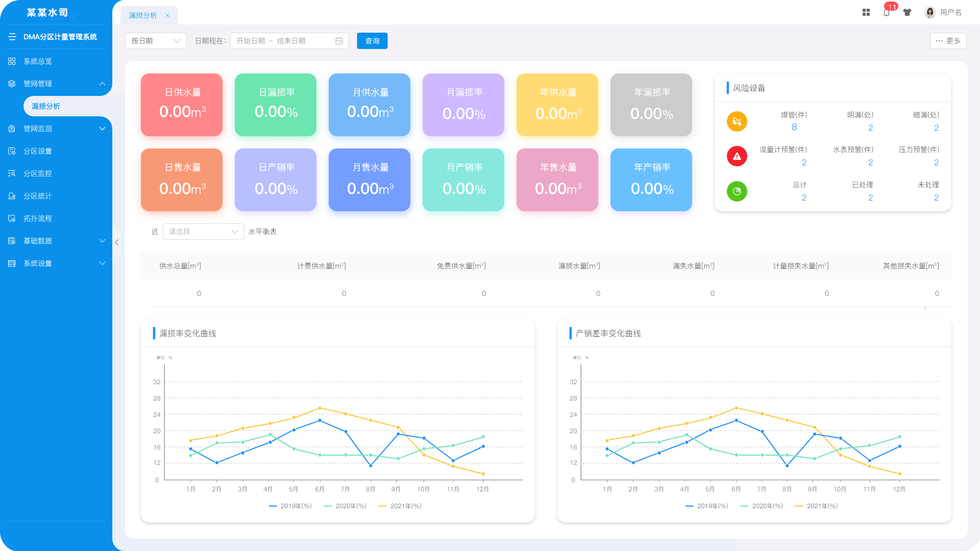Click the 查询 button
The image size is (980, 551).
pyautogui.click(x=372, y=41)
